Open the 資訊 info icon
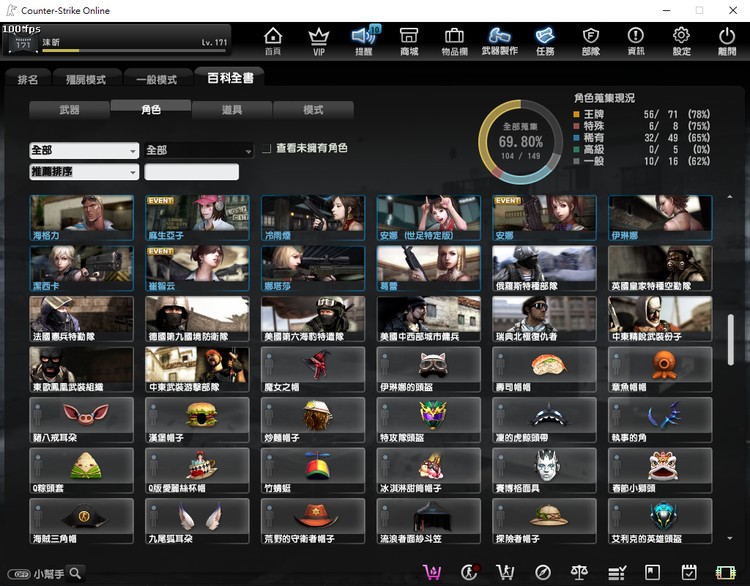The image size is (750, 586). click(x=636, y=41)
